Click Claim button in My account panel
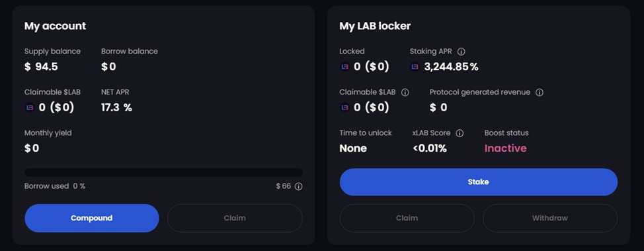Screen dimensions: 644x251 (x=235, y=218)
